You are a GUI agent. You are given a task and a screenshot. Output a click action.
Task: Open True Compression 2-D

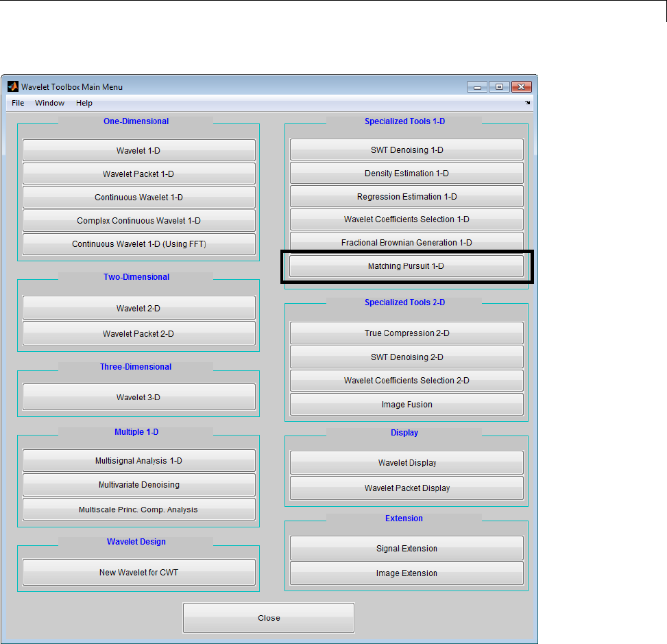[407, 333]
